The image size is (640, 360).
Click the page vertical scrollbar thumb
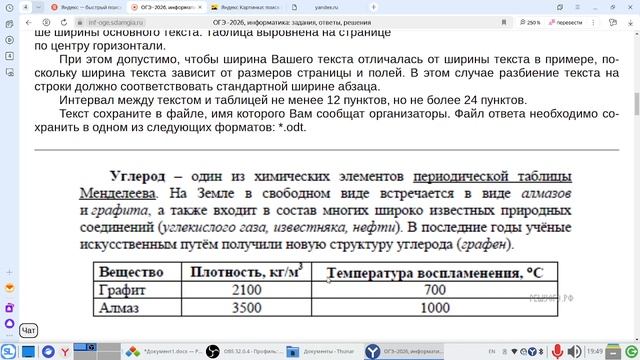click(x=636, y=104)
